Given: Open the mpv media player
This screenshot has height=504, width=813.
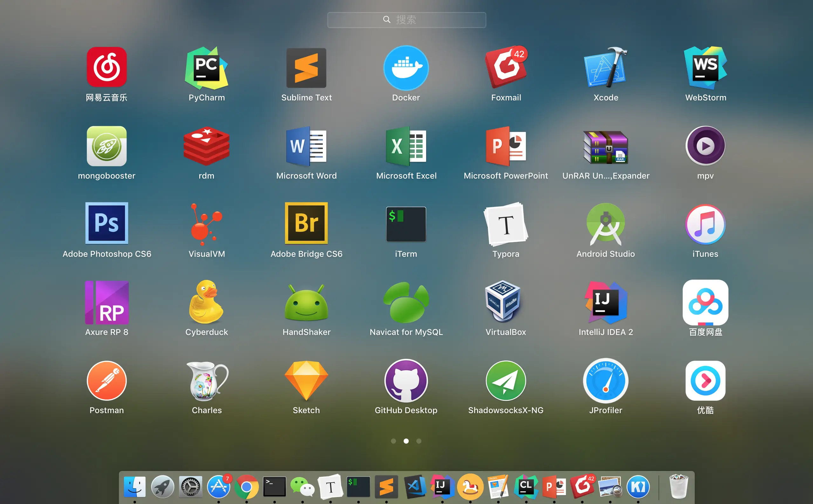Looking at the screenshot, I should 705,146.
